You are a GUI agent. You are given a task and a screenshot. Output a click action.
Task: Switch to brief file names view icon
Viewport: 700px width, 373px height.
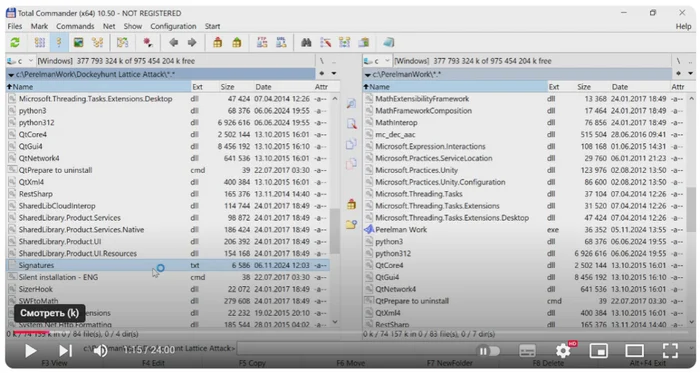point(40,42)
